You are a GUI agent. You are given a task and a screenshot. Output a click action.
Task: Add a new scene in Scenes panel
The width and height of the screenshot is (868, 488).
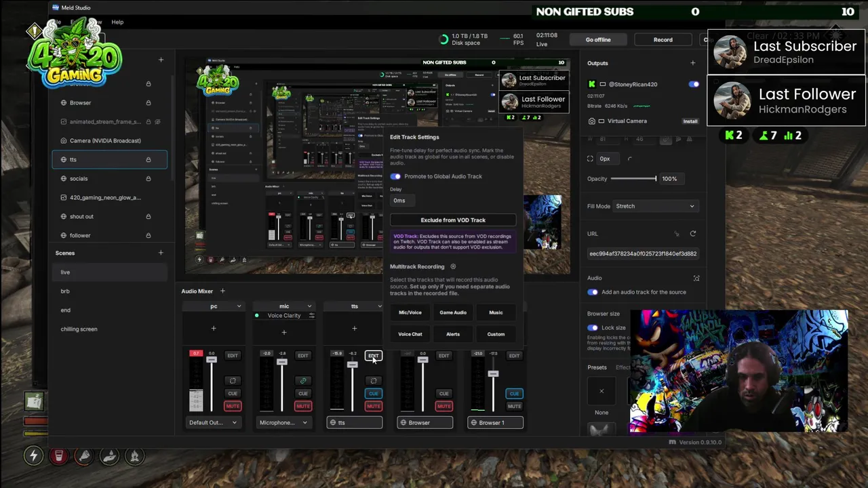coord(161,253)
